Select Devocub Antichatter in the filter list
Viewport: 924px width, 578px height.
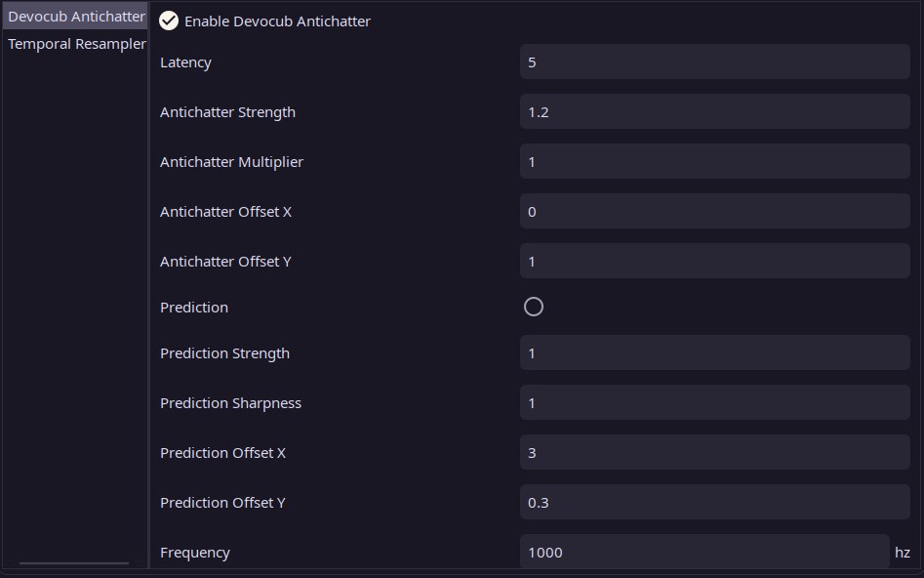[x=76, y=17]
